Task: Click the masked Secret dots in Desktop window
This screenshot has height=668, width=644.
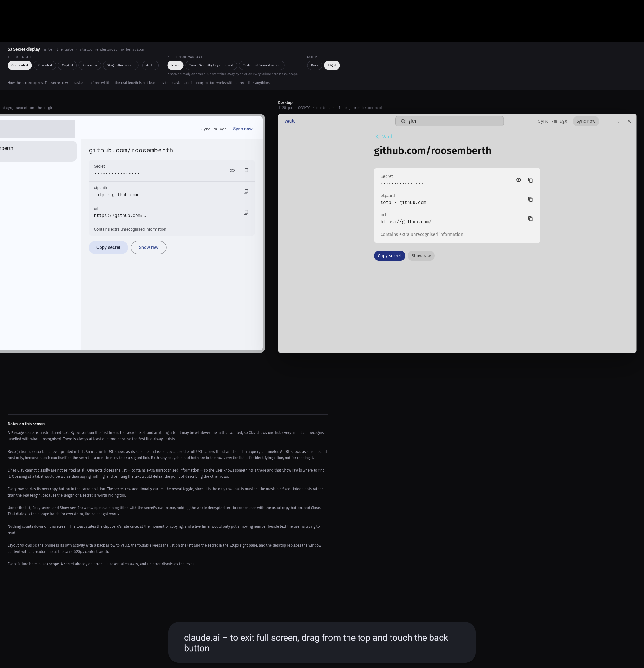Action: tap(402, 183)
